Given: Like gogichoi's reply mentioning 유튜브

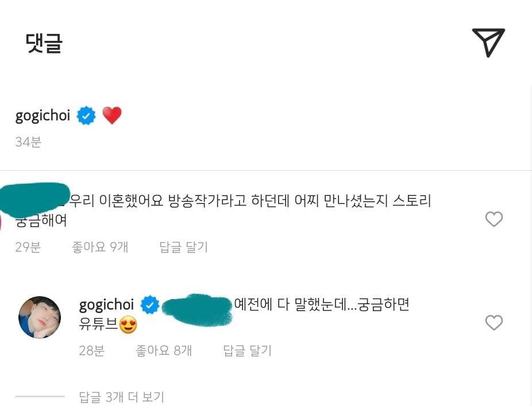Looking at the screenshot, I should point(494,323).
